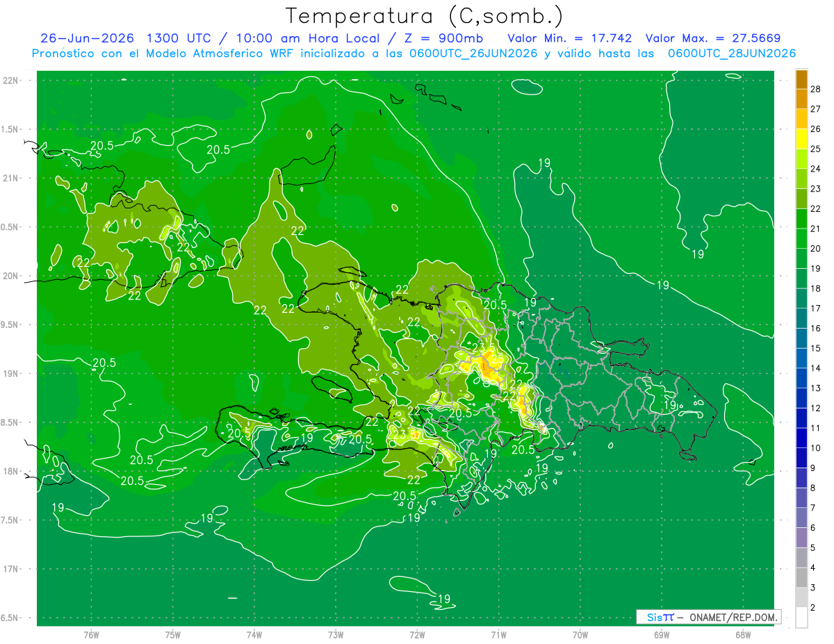Click the '20N' latitude axis label
Viewport: 834px width, 644px height.
click(11, 276)
